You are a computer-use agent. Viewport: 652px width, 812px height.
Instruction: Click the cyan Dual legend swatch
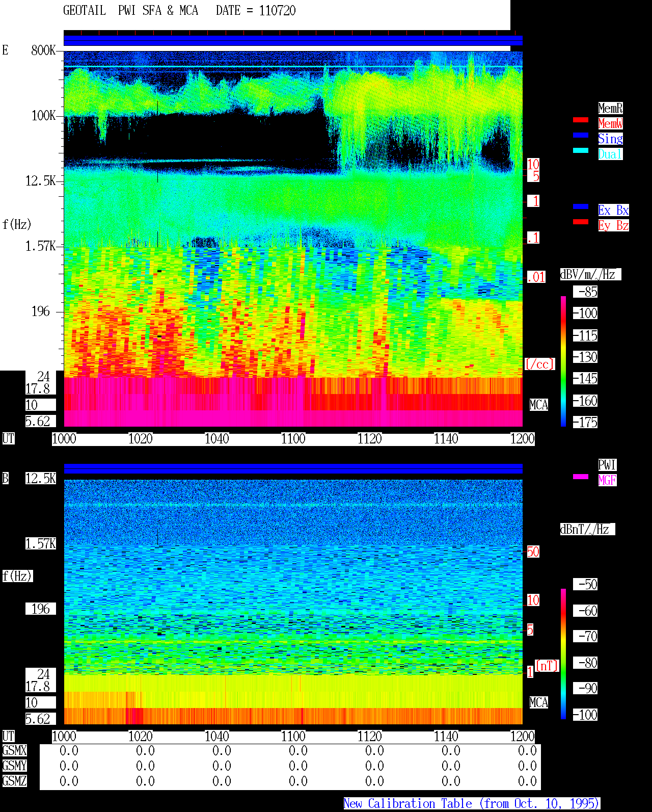pos(581,151)
